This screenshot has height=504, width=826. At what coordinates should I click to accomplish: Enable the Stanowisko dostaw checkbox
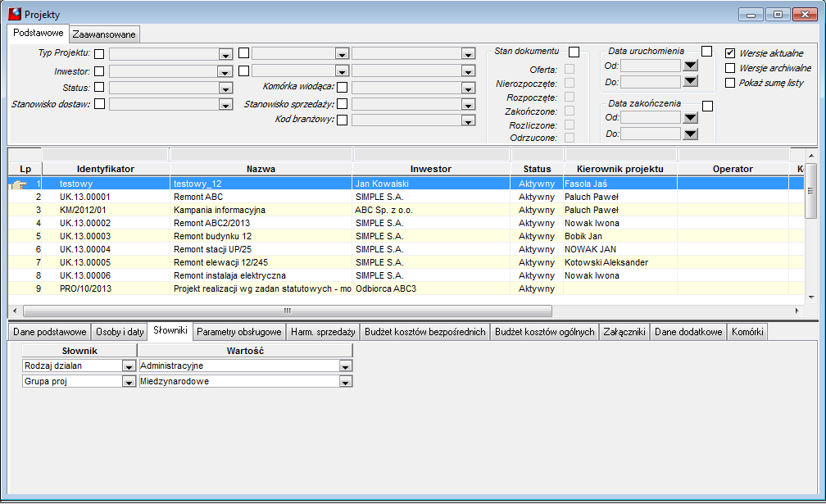coord(99,104)
